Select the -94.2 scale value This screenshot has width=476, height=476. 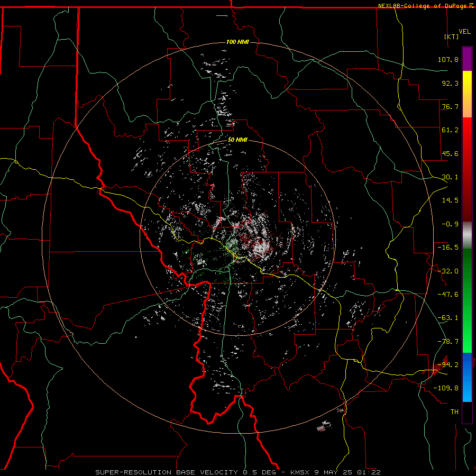(x=448, y=364)
